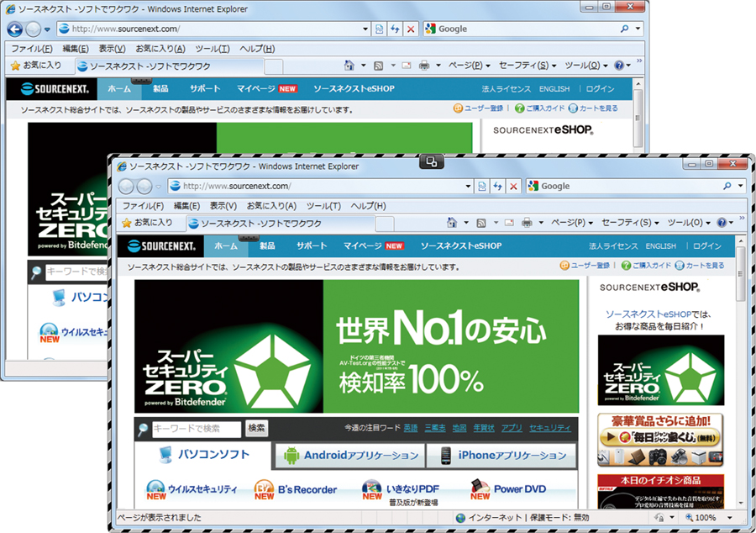Viewport: 756px width, 533px height.
Task: Click the Forward arrow in the rear browser window
Action: (33, 29)
